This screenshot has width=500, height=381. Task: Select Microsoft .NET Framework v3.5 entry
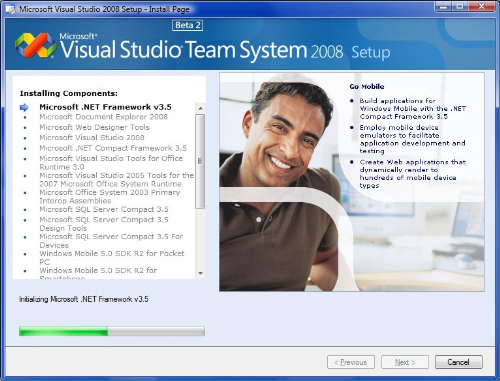coord(105,107)
